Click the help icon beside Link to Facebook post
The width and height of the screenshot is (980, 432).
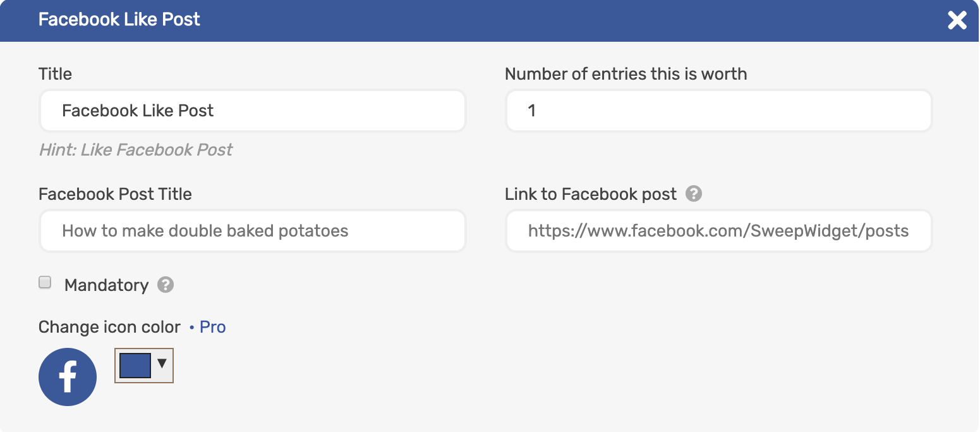tap(694, 194)
